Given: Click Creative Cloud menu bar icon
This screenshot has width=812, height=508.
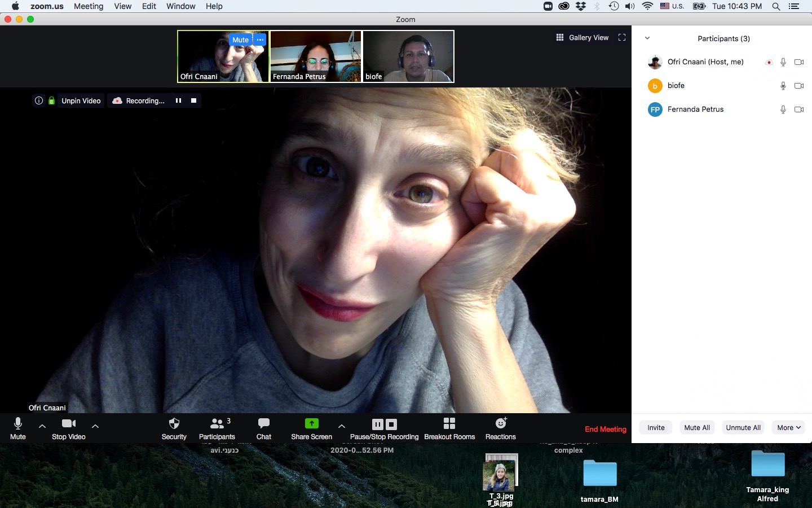Looking at the screenshot, I should coord(564,6).
